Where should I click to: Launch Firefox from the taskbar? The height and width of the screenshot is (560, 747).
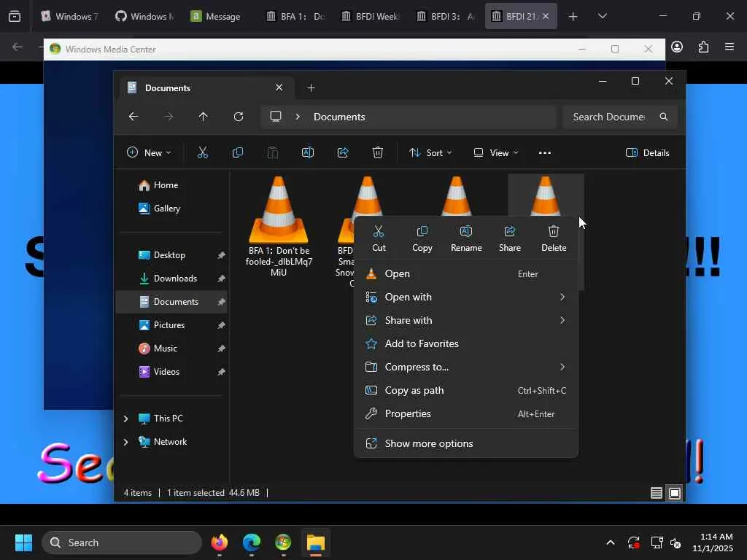[x=219, y=542]
